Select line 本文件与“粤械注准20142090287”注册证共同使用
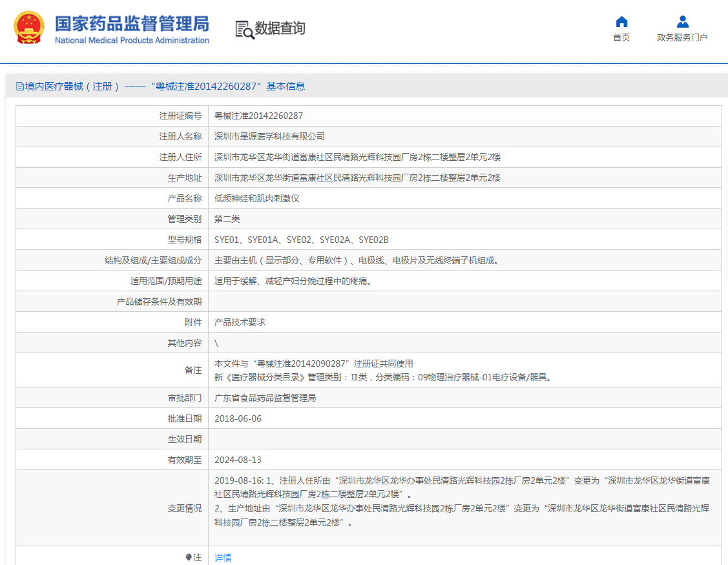Screen dimensions: 728x565 click(x=313, y=364)
